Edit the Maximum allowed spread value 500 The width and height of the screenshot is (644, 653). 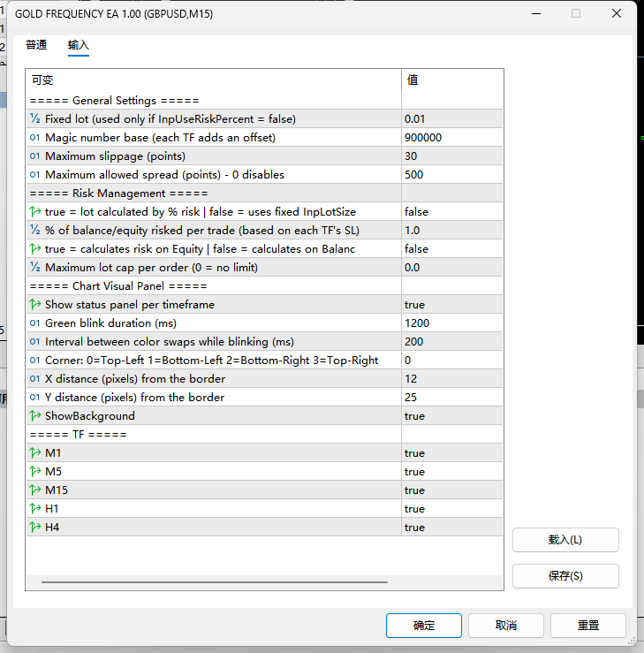coord(452,174)
